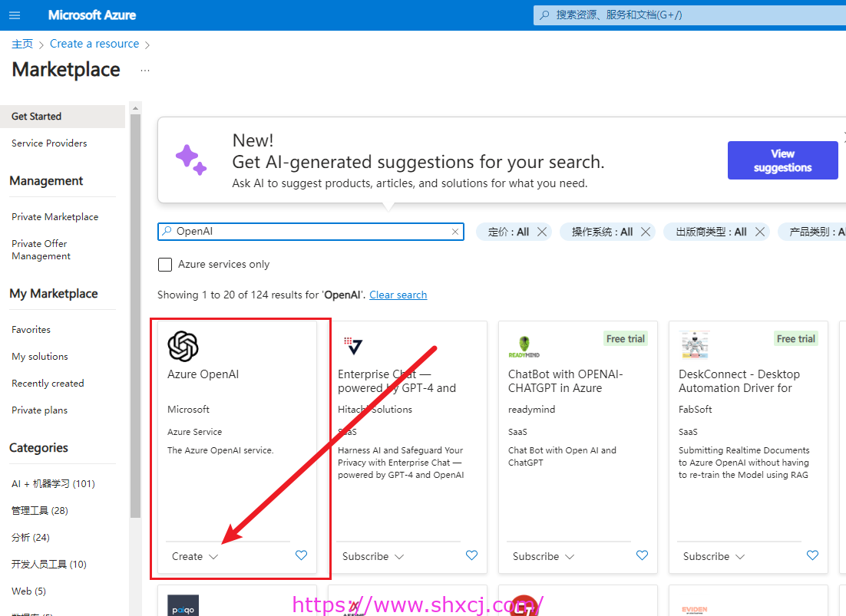Image resolution: width=846 pixels, height=616 pixels.
Task: Click the sidebar vertical scrollbar
Action: (135, 315)
